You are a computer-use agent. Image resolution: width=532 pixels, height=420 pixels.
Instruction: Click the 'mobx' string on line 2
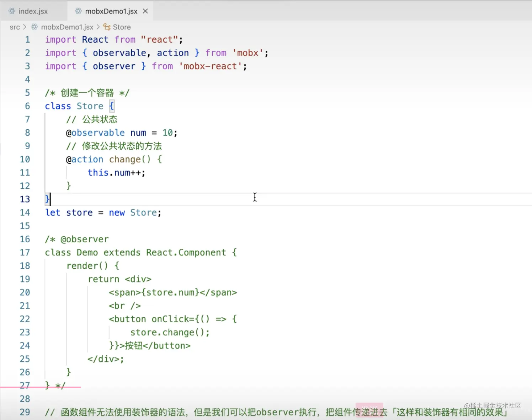point(248,53)
